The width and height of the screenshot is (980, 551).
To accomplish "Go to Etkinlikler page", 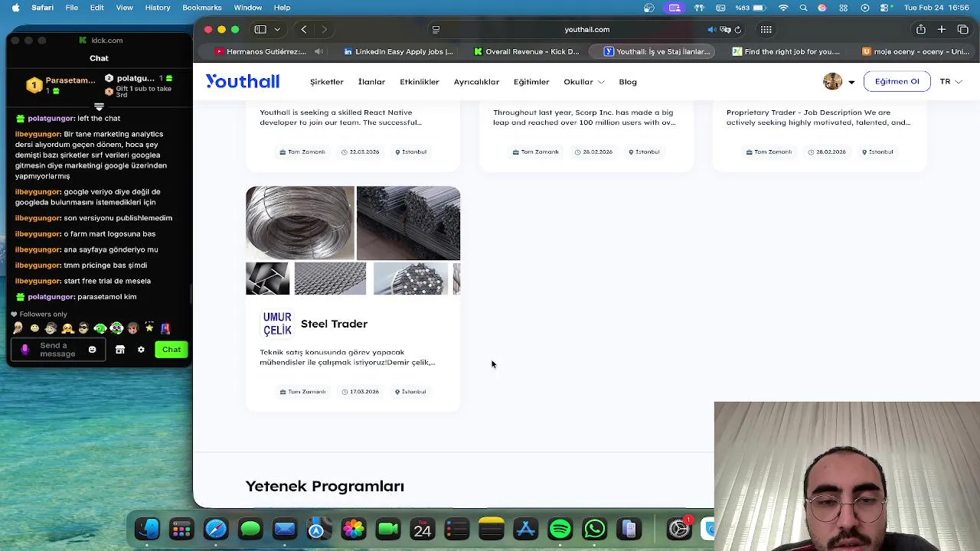I will coord(420,82).
